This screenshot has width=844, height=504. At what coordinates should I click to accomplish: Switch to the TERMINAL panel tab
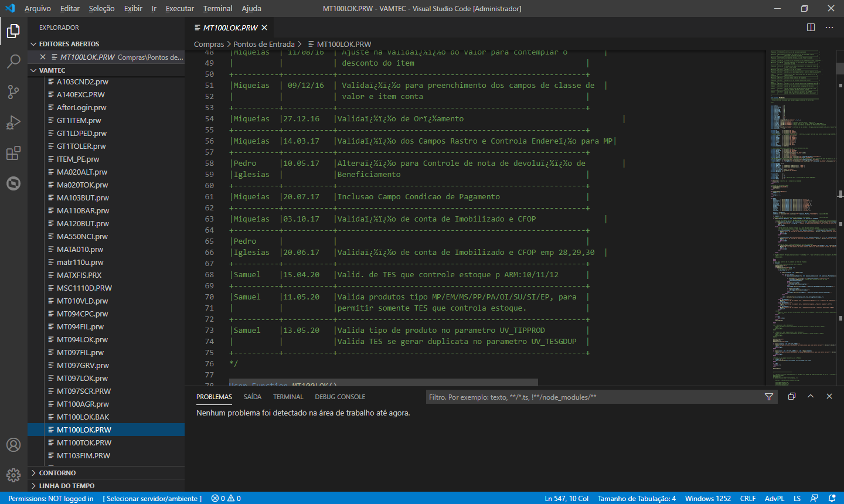point(288,397)
